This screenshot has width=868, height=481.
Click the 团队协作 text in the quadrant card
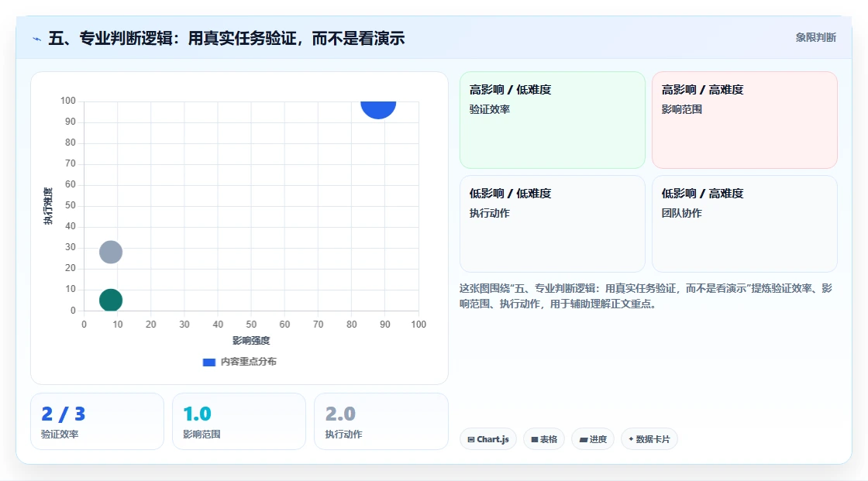tap(681, 213)
